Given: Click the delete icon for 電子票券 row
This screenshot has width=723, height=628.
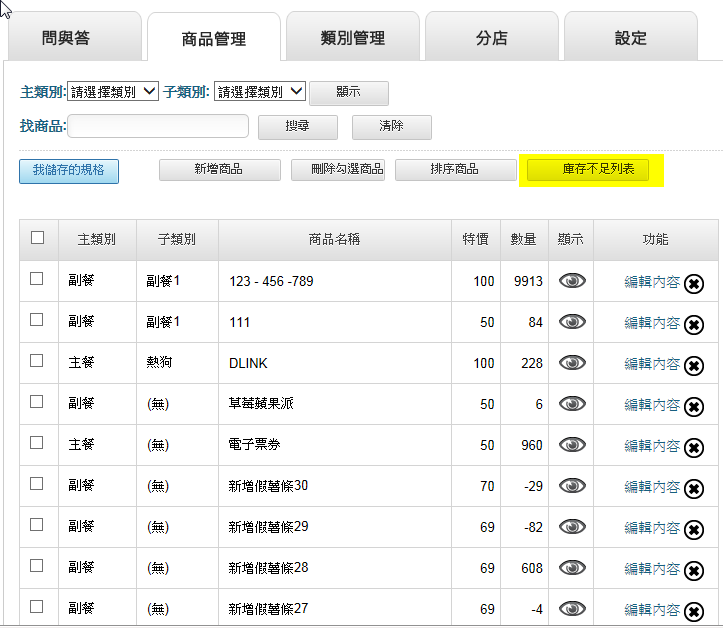Looking at the screenshot, I should [x=694, y=448].
